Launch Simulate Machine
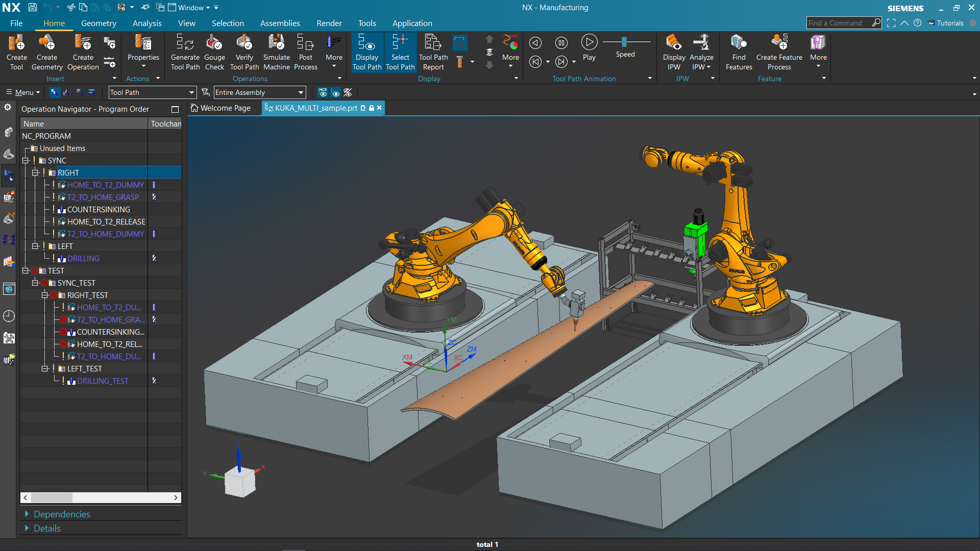Image resolution: width=980 pixels, height=551 pixels. pos(277,52)
